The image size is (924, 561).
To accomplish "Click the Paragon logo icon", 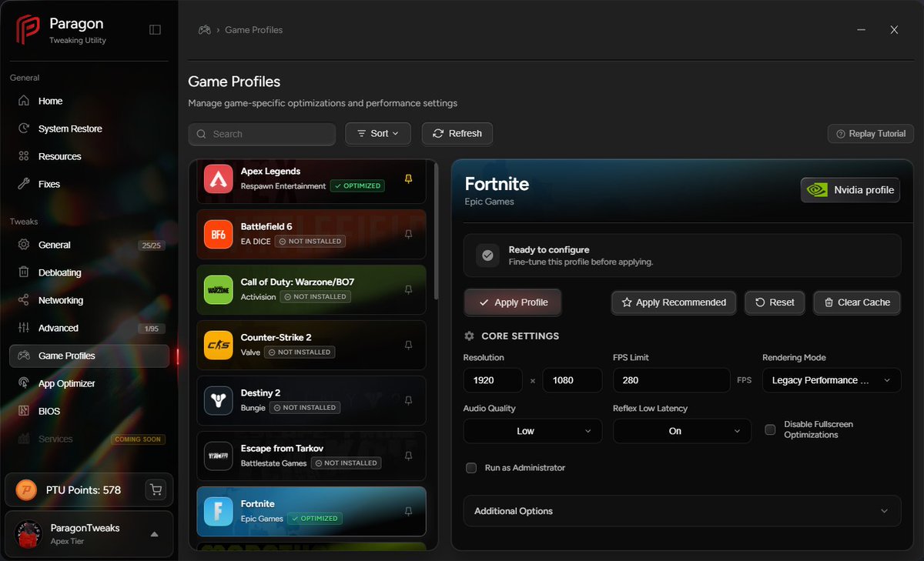I will point(28,30).
